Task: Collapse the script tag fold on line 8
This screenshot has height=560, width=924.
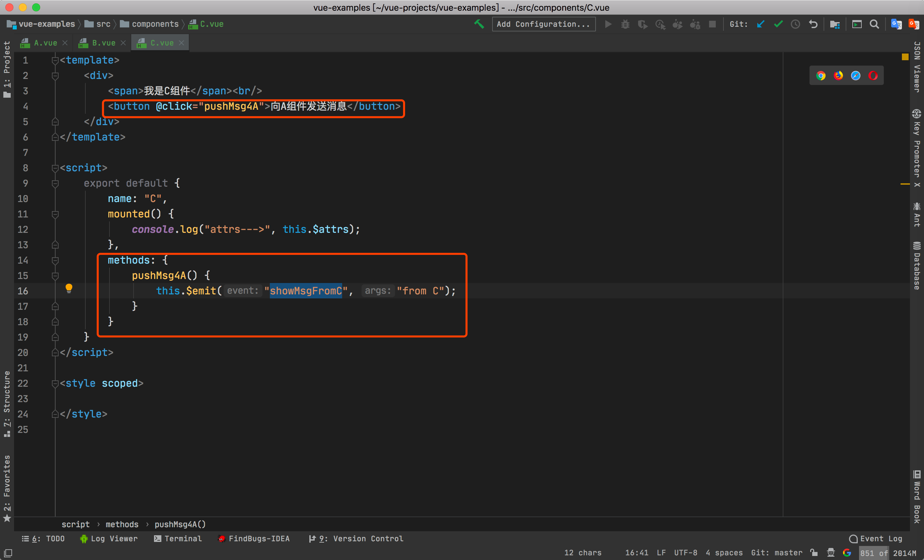Action: point(55,168)
